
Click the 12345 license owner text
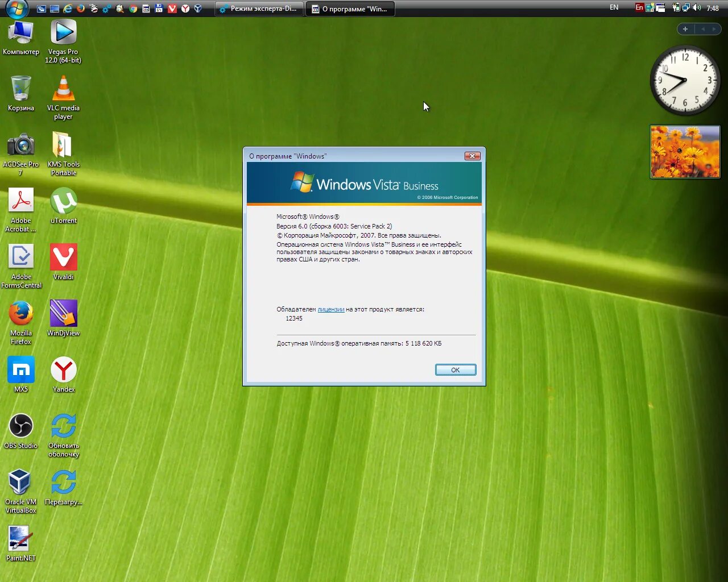pyautogui.click(x=294, y=318)
